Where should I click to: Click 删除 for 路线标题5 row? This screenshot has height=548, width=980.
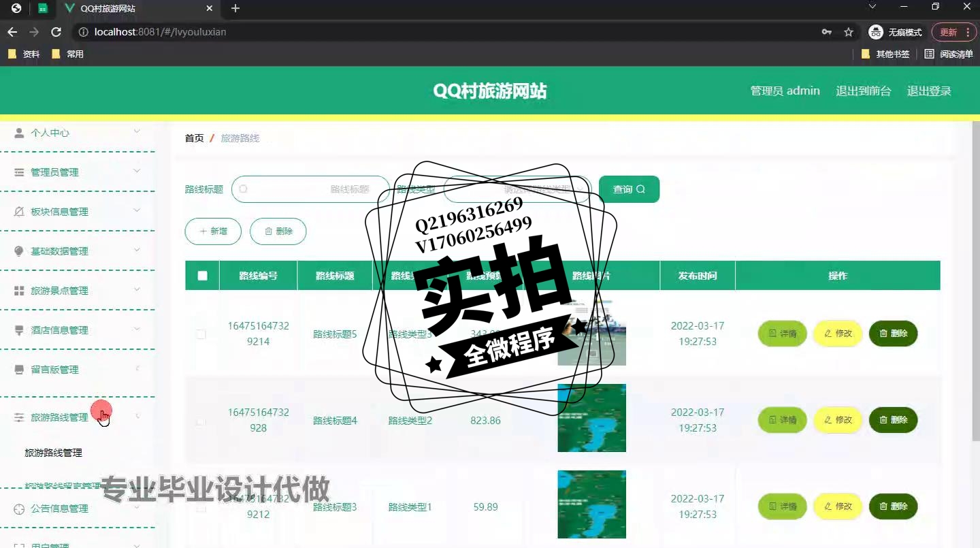pos(893,334)
